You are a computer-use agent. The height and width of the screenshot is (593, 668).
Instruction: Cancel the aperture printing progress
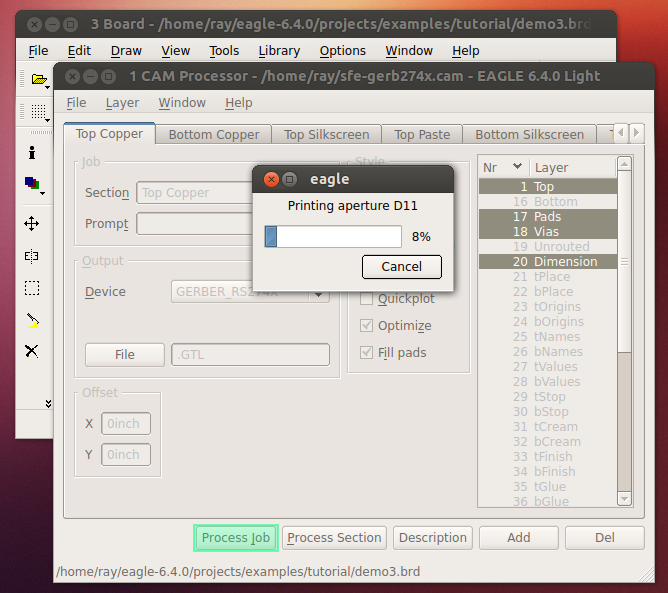click(x=402, y=267)
